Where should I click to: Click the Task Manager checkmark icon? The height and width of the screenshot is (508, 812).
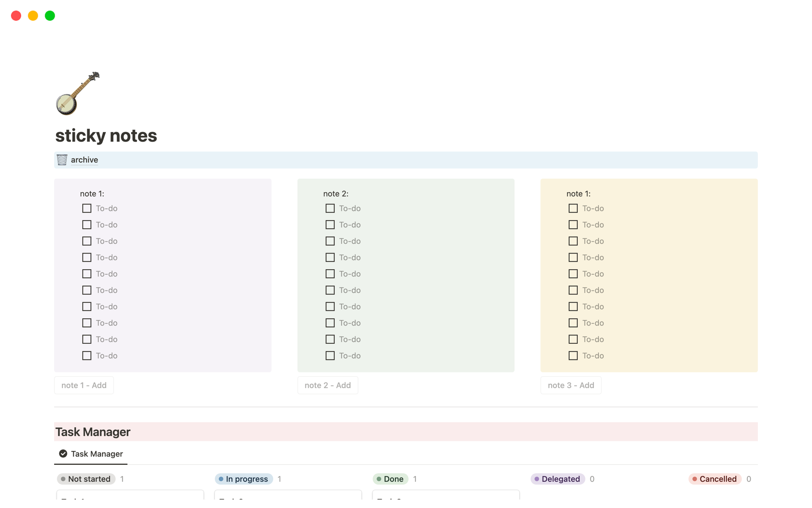pos(63,453)
